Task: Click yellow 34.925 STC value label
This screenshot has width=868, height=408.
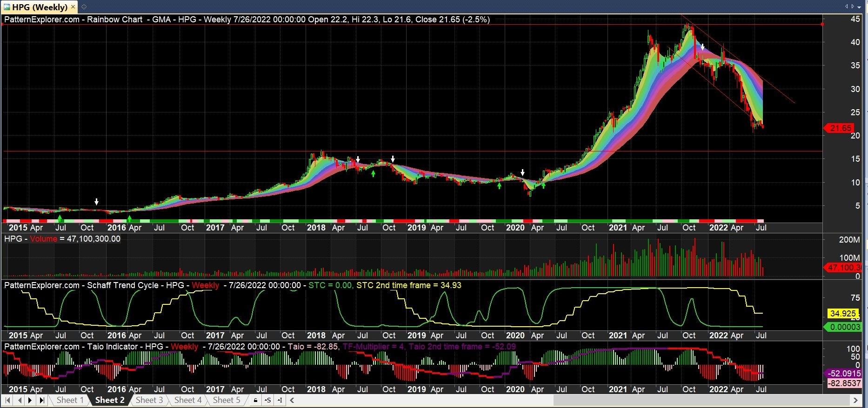Action: 843,314
